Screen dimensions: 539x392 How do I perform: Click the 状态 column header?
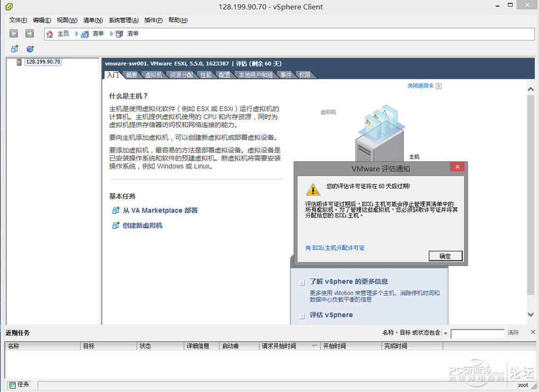click(x=160, y=346)
